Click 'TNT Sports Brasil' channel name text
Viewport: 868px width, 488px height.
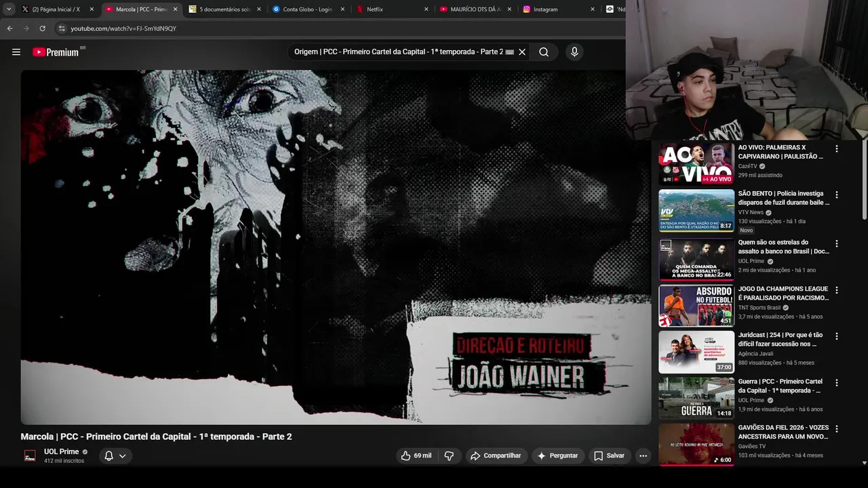[759, 308]
